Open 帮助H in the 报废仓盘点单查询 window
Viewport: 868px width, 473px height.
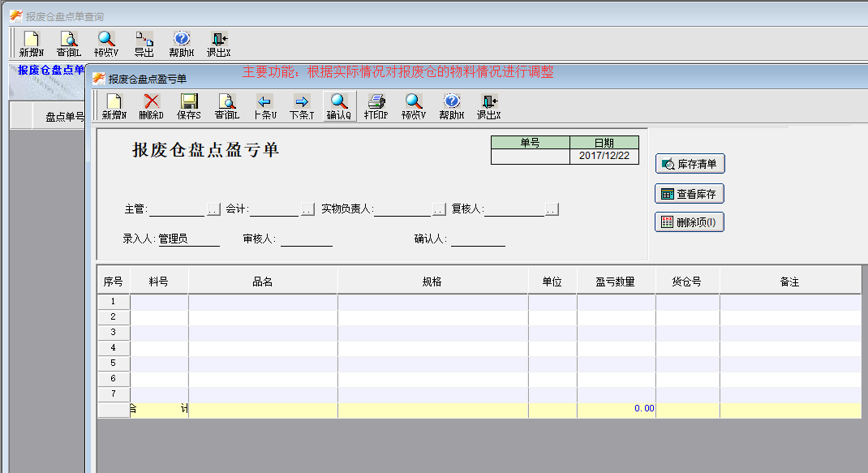coord(182,45)
